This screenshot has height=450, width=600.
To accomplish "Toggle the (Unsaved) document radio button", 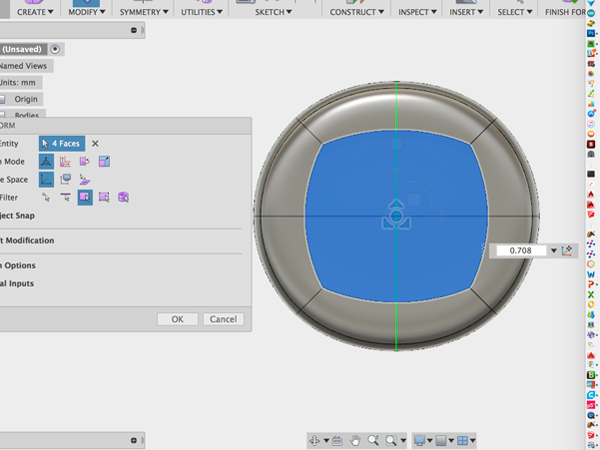I will [55, 49].
